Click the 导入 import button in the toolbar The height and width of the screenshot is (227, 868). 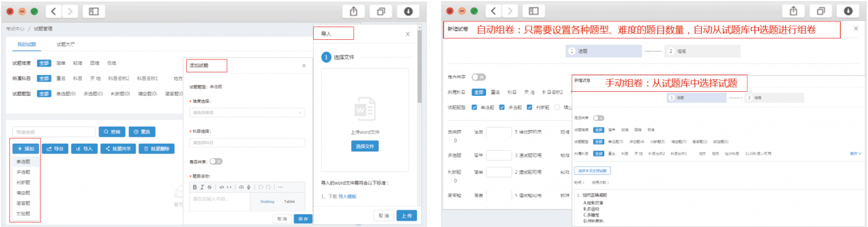tap(84, 148)
